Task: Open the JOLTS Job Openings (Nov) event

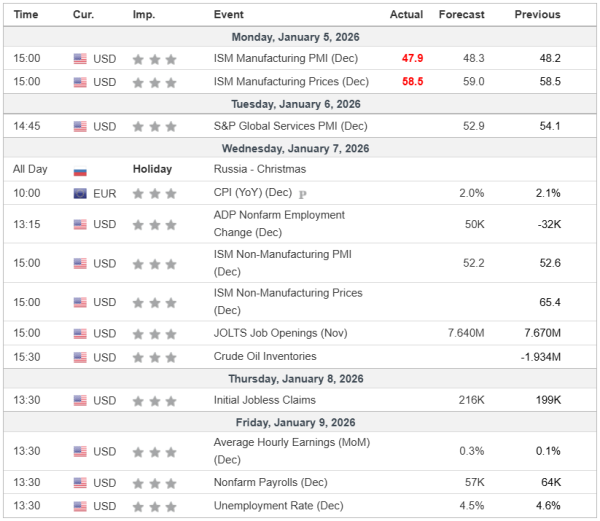Action: (279, 333)
